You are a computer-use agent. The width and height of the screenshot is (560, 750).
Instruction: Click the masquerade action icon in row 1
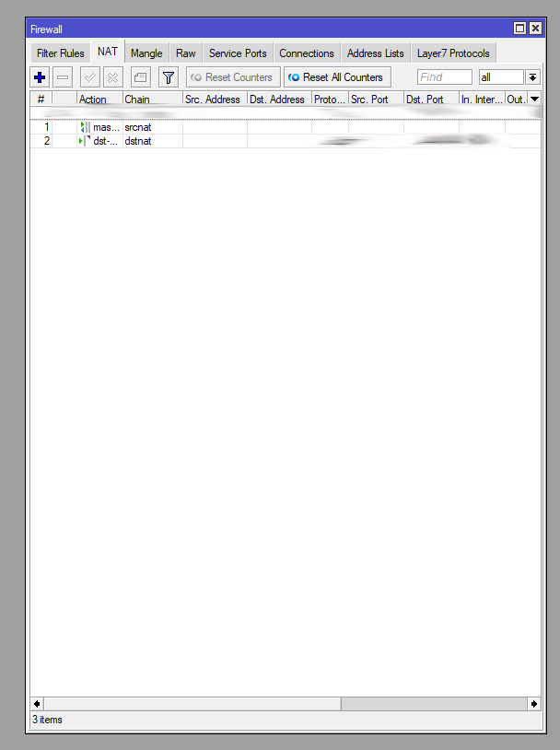85,127
